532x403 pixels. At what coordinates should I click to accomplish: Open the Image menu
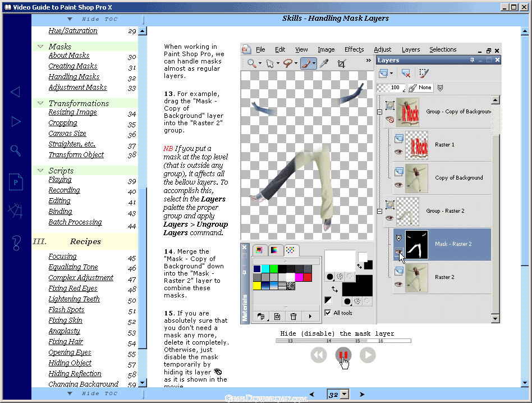coord(326,49)
